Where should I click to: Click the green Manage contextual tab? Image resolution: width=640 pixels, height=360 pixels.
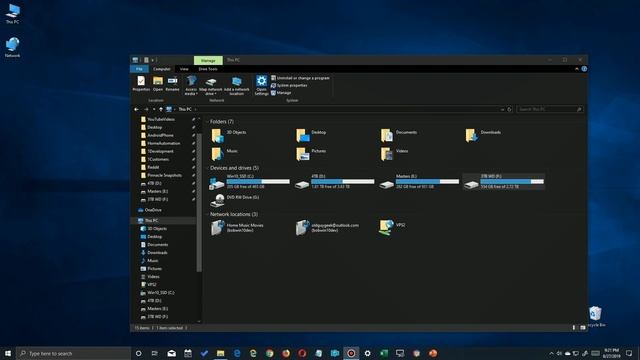[x=208, y=60]
